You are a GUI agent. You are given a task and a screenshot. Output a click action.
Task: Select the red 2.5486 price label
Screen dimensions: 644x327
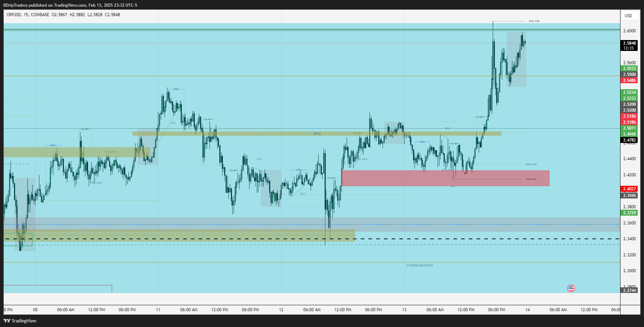[x=629, y=80]
